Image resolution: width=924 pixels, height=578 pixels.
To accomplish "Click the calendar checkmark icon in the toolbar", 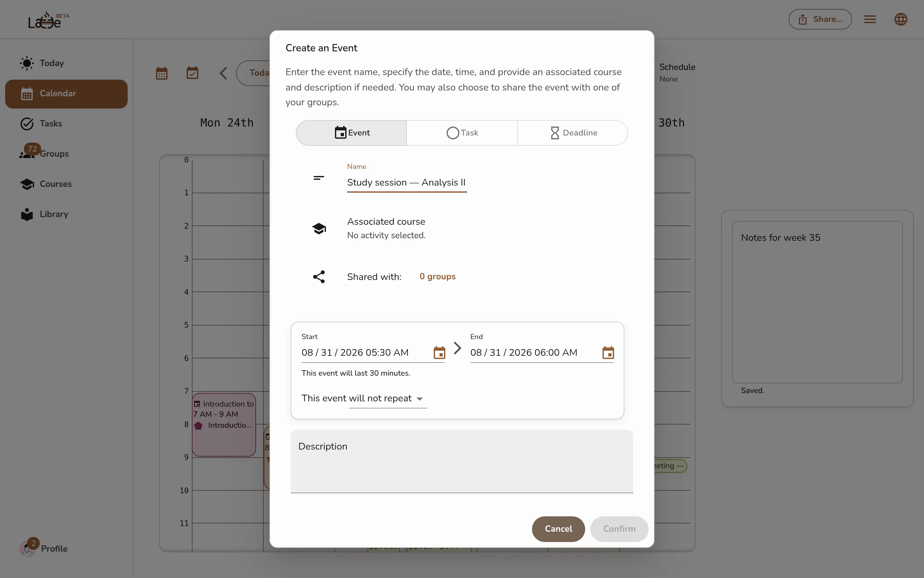I will point(193,73).
